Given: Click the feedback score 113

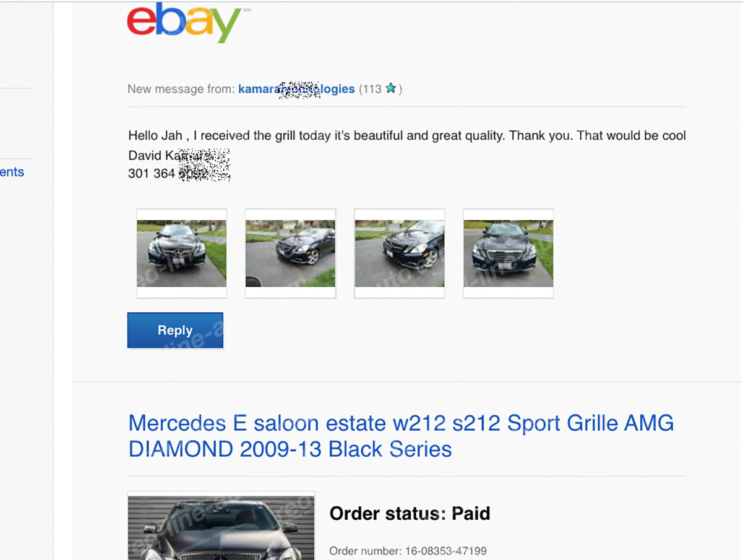Looking at the screenshot, I should pos(371,89).
